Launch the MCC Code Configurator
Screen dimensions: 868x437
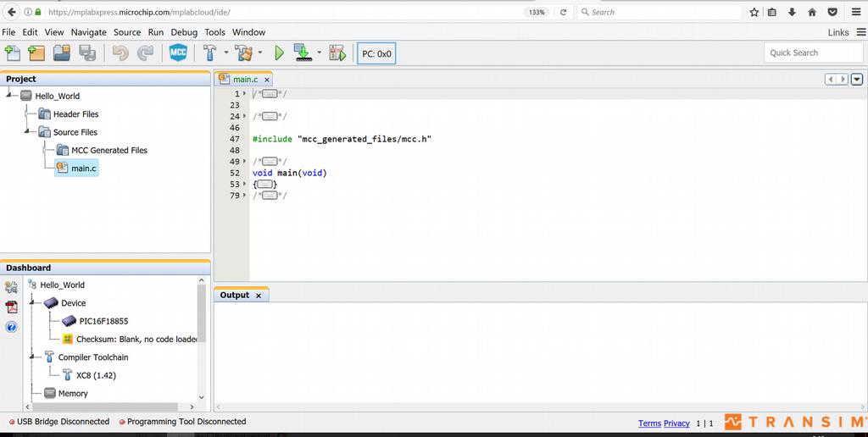coord(178,53)
